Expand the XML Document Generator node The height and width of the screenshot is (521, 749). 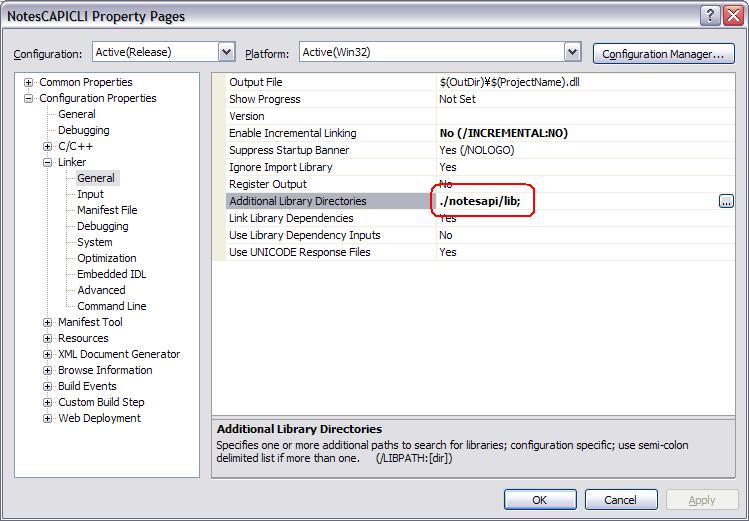tap(47, 354)
